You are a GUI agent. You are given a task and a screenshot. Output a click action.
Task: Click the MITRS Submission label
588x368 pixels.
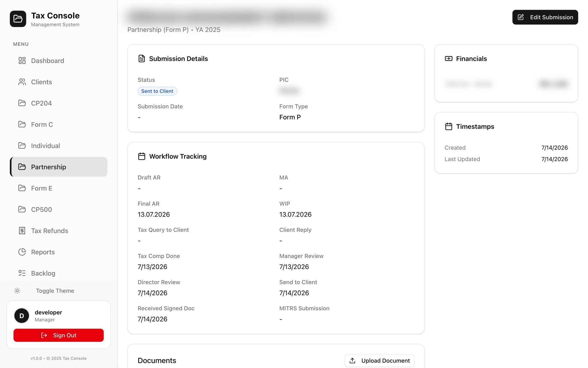[304, 308]
